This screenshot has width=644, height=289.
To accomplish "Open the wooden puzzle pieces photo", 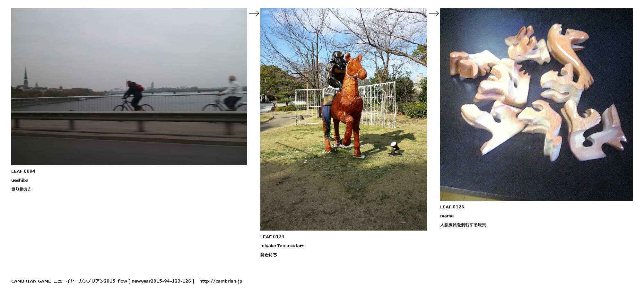I will [536, 104].
